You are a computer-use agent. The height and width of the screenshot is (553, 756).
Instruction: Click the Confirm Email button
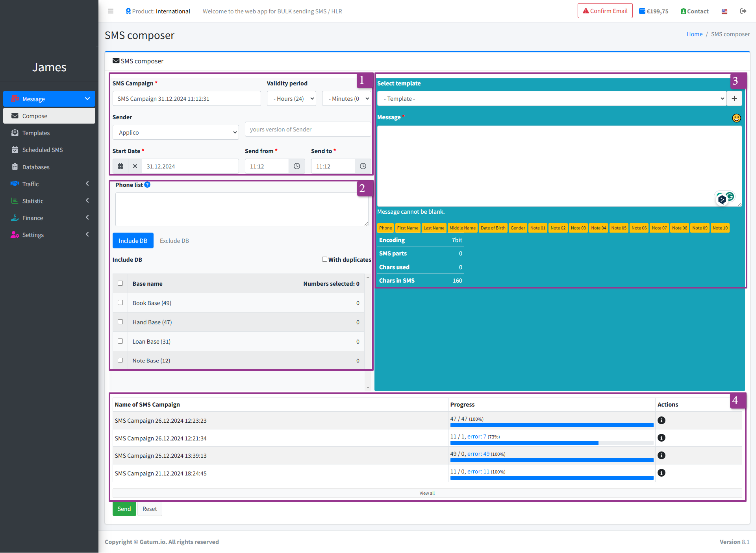pos(605,11)
